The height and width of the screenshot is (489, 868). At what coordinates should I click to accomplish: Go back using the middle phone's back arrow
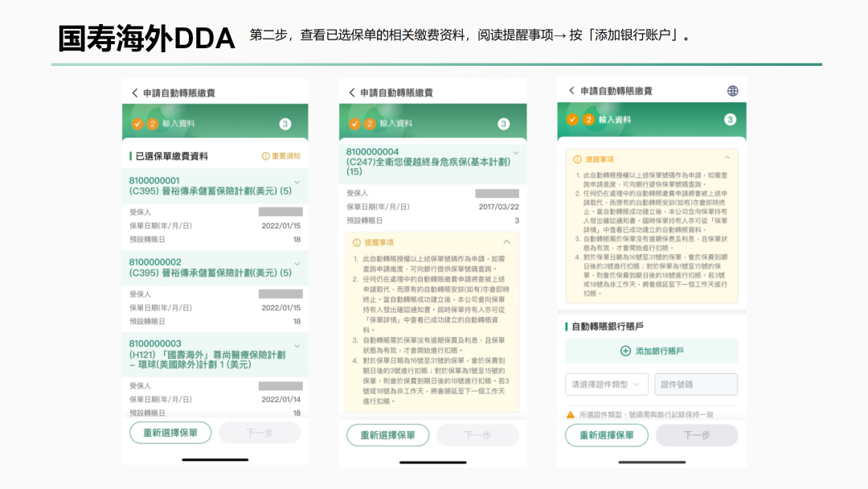[x=351, y=92]
